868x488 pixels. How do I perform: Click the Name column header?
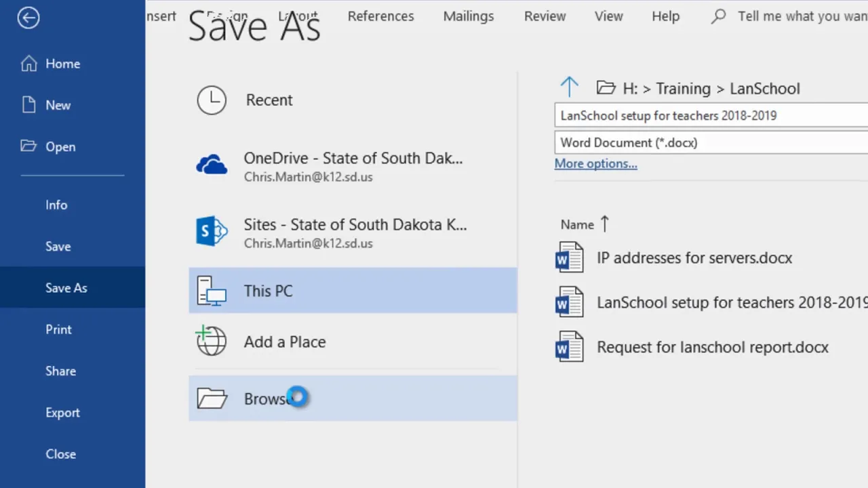click(577, 224)
